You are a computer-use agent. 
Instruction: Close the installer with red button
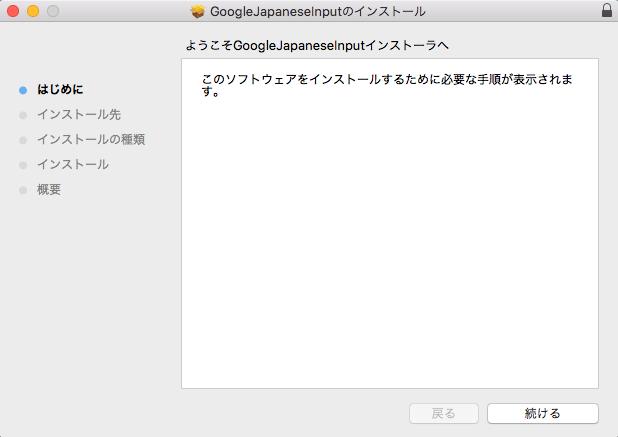click(x=13, y=11)
